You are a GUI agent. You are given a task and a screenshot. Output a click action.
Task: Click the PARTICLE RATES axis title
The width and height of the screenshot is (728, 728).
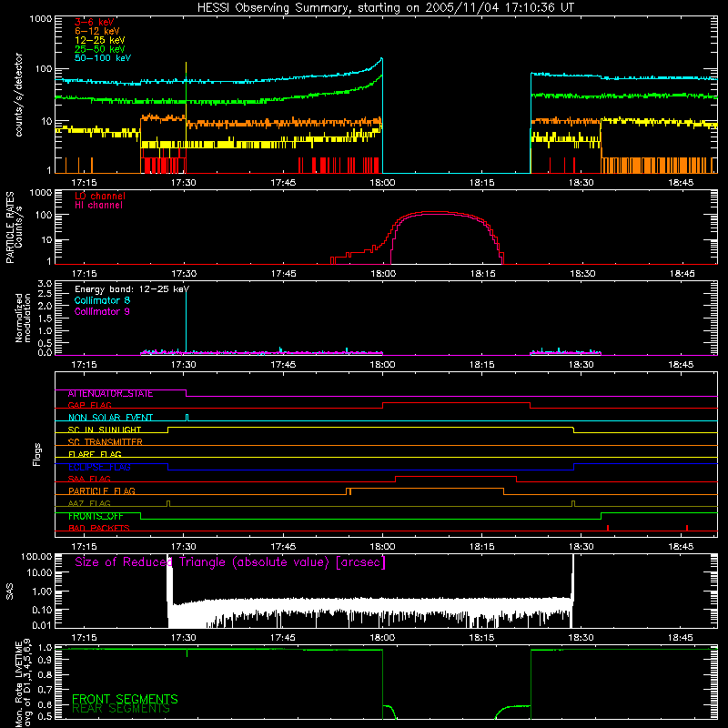coord(10,227)
